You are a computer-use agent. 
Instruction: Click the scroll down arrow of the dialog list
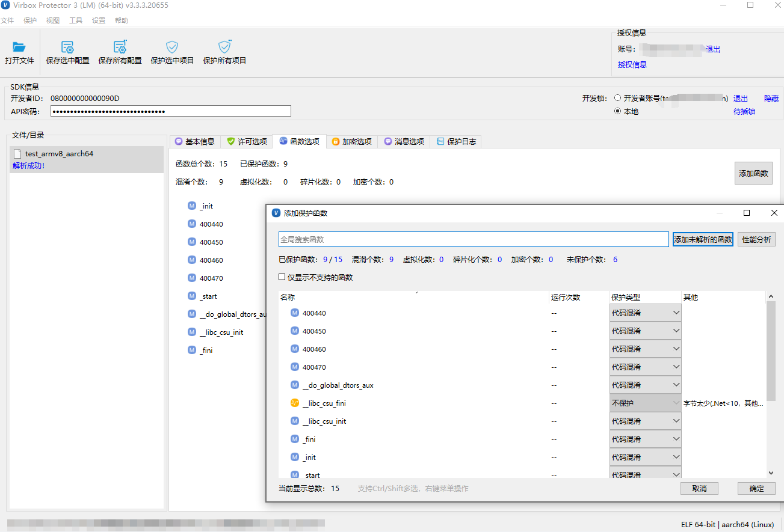[x=771, y=473]
